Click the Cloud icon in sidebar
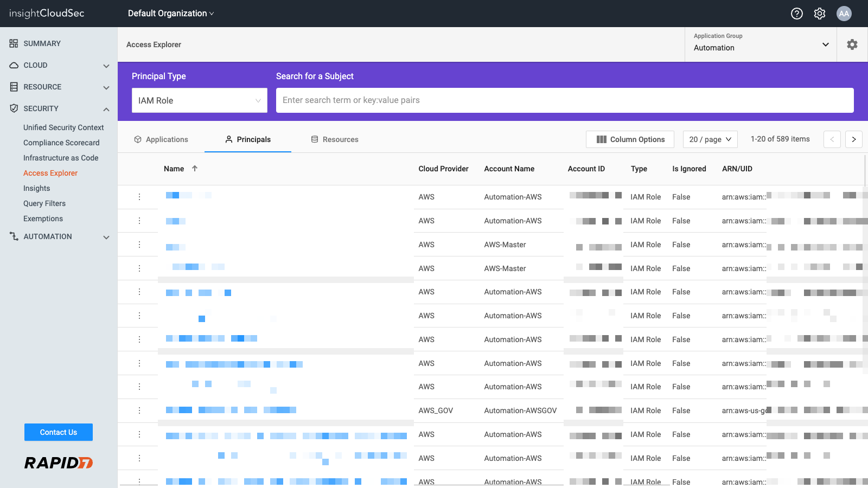The image size is (868, 488). [14, 65]
